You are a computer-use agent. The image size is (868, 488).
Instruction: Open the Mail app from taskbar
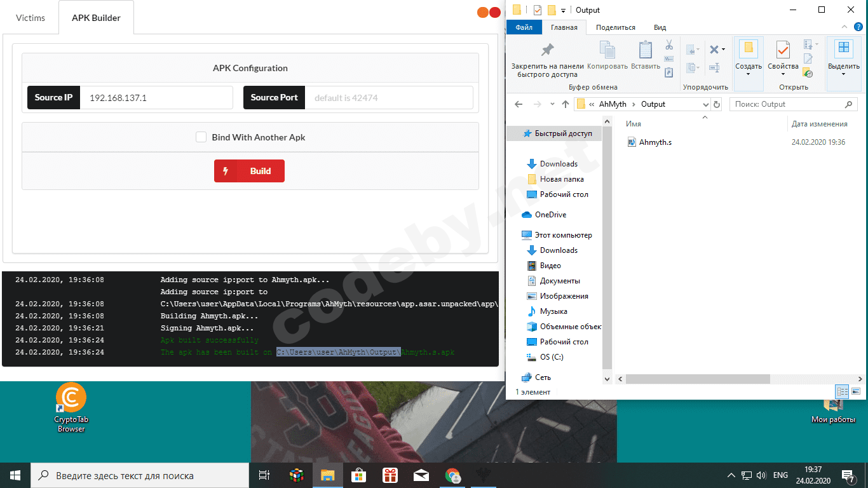421,475
